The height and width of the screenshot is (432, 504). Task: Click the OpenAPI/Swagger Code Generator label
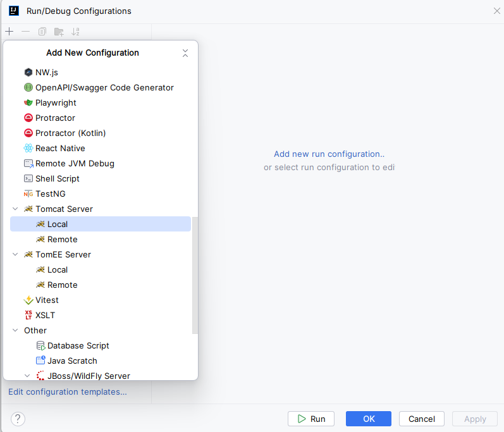tap(104, 87)
